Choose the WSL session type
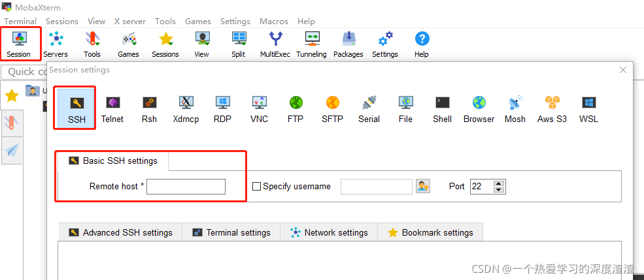Screen dimensions: 644x280 tap(588, 109)
